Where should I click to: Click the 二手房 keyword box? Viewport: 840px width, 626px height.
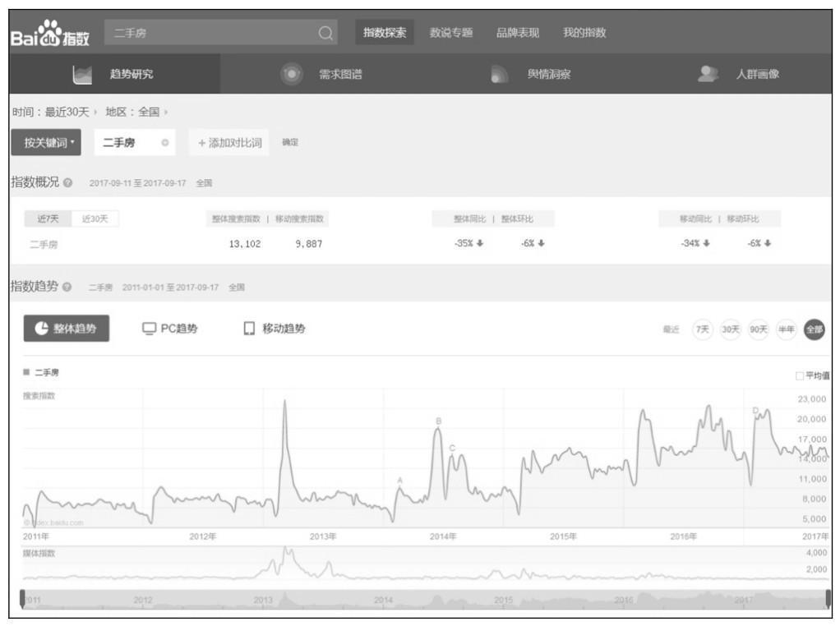pyautogui.click(x=135, y=142)
